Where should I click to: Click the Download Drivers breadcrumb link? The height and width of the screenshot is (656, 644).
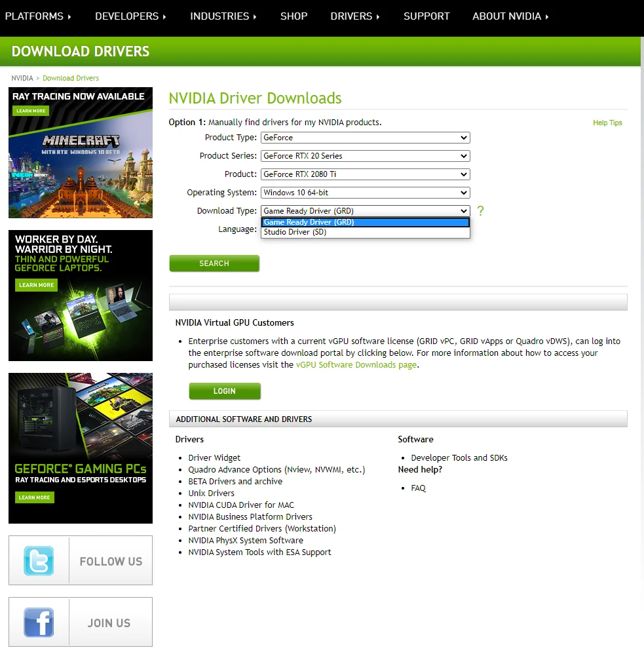(71, 78)
